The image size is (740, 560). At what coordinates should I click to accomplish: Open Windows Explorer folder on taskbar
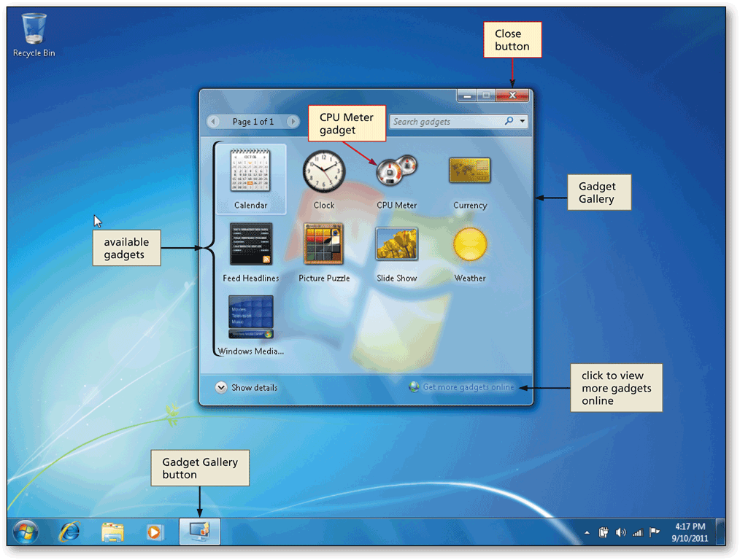click(x=112, y=532)
